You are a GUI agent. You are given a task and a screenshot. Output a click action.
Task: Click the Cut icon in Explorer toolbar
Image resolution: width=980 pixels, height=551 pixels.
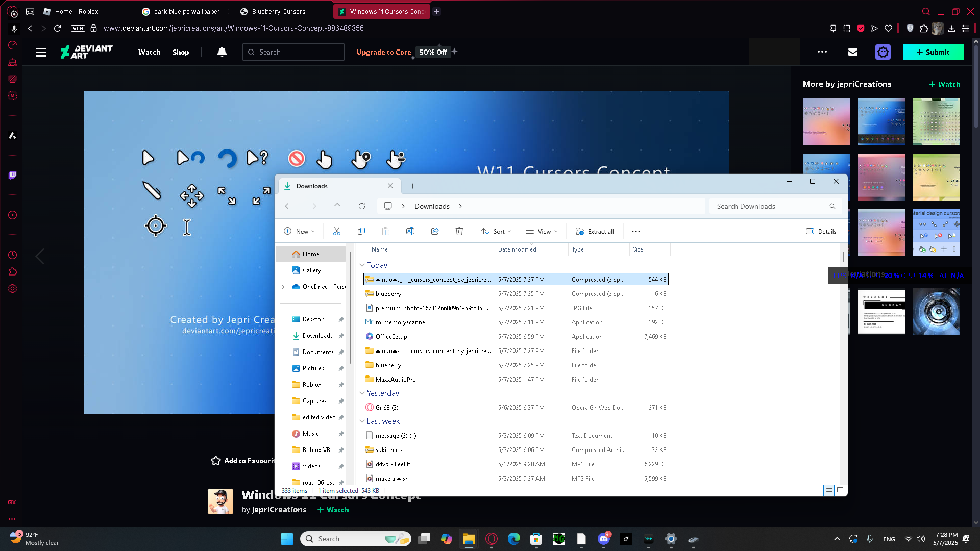pos(337,231)
